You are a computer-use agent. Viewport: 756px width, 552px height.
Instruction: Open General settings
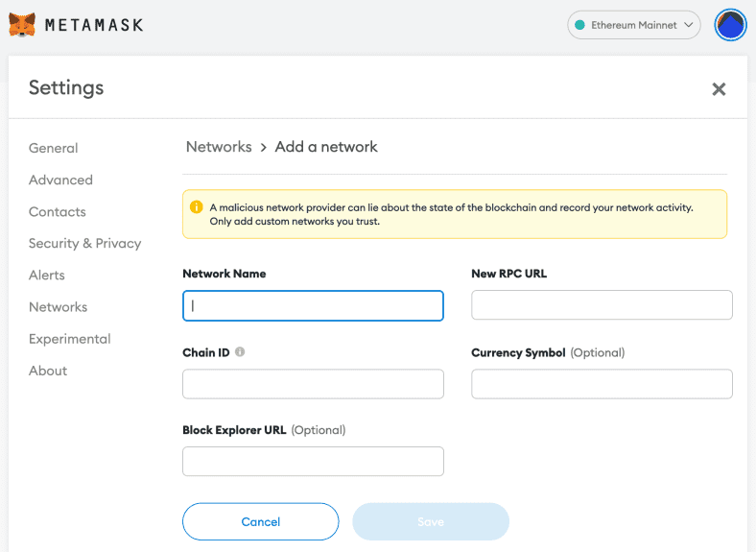(x=53, y=148)
